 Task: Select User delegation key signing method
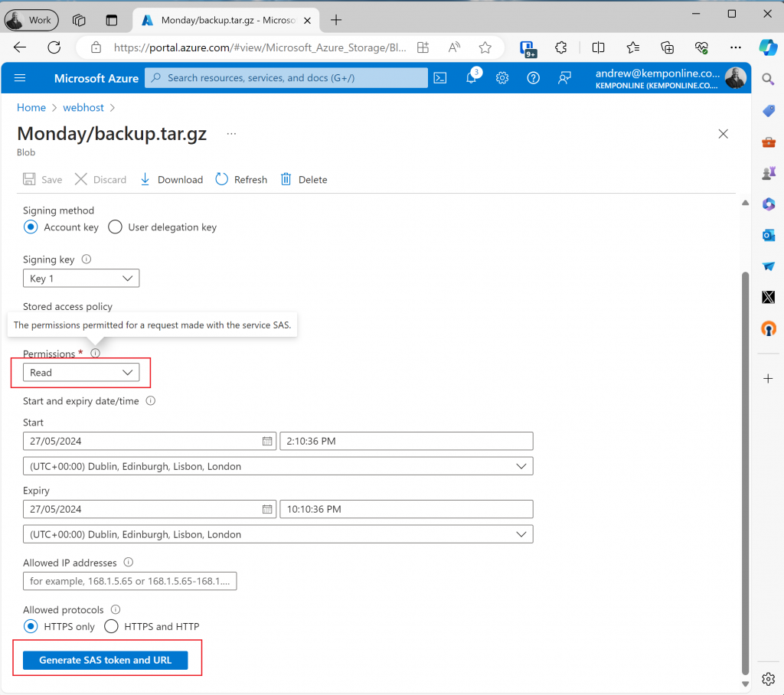(x=115, y=227)
